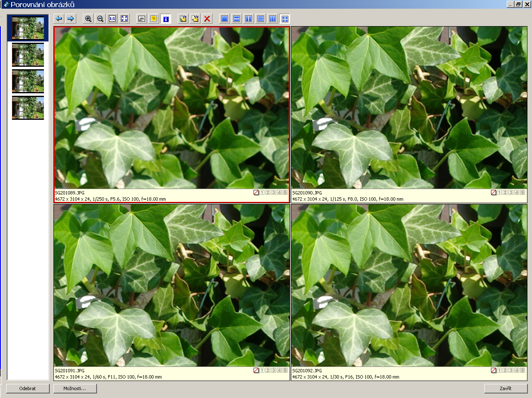This screenshot has height=398, width=532.
Task: Click the zoom out magnifier icon
Action: pyautogui.click(x=100, y=19)
